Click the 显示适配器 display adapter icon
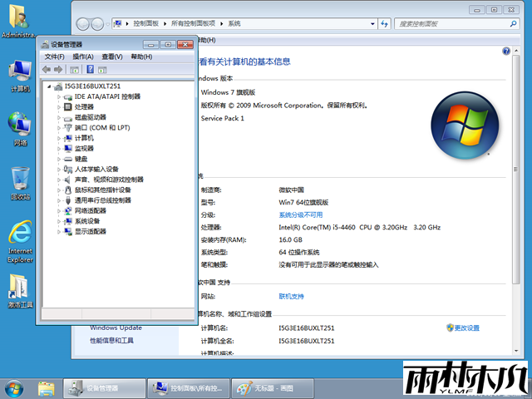Viewport: 532px width, 399px height. tap(68, 232)
